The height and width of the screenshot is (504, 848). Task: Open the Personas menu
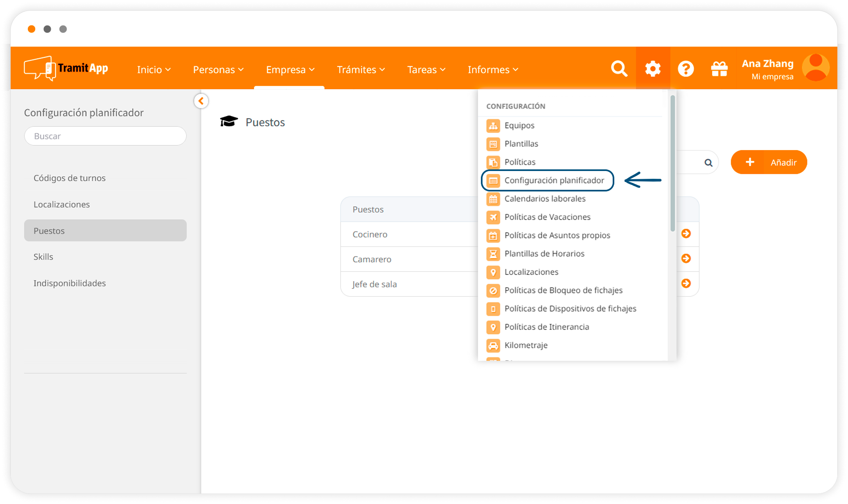pyautogui.click(x=217, y=70)
